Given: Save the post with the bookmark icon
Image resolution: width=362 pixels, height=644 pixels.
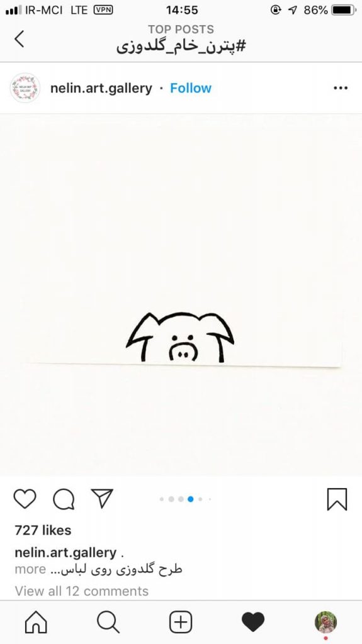Looking at the screenshot, I should (x=337, y=499).
